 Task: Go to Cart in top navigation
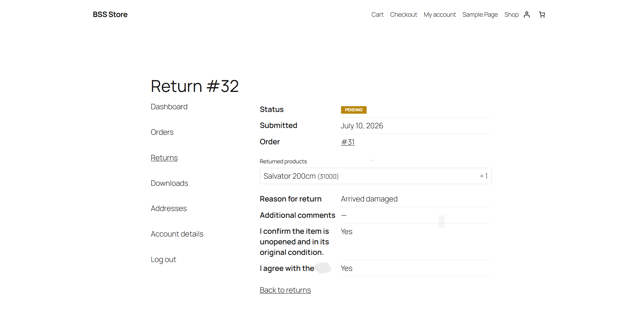(x=377, y=15)
